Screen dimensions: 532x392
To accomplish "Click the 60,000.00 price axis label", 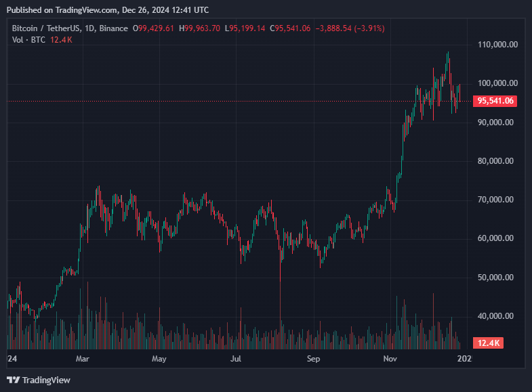I will point(495,238).
